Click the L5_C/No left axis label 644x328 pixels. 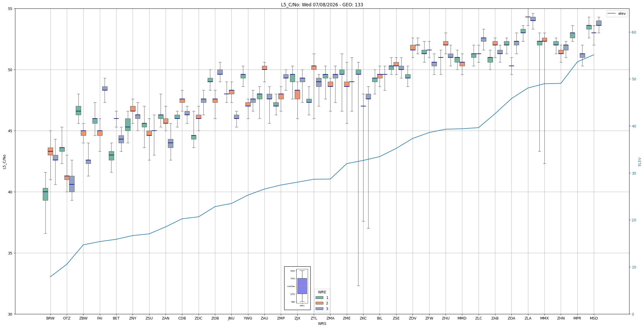coord(4,162)
